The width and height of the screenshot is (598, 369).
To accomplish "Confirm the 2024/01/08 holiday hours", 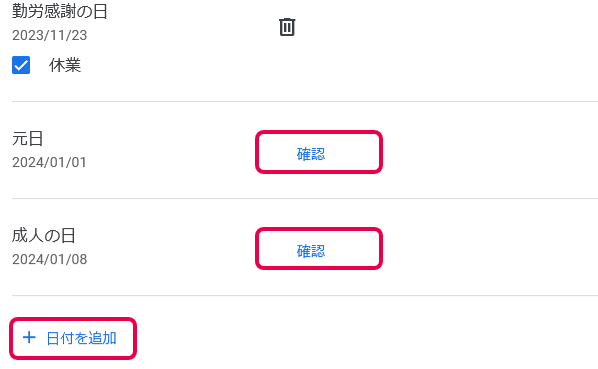I will coord(319,249).
